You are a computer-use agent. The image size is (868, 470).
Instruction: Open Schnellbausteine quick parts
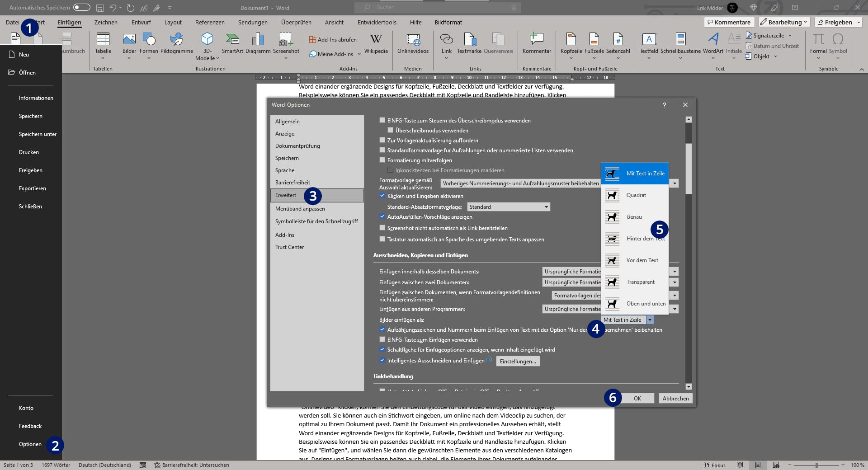click(x=680, y=45)
